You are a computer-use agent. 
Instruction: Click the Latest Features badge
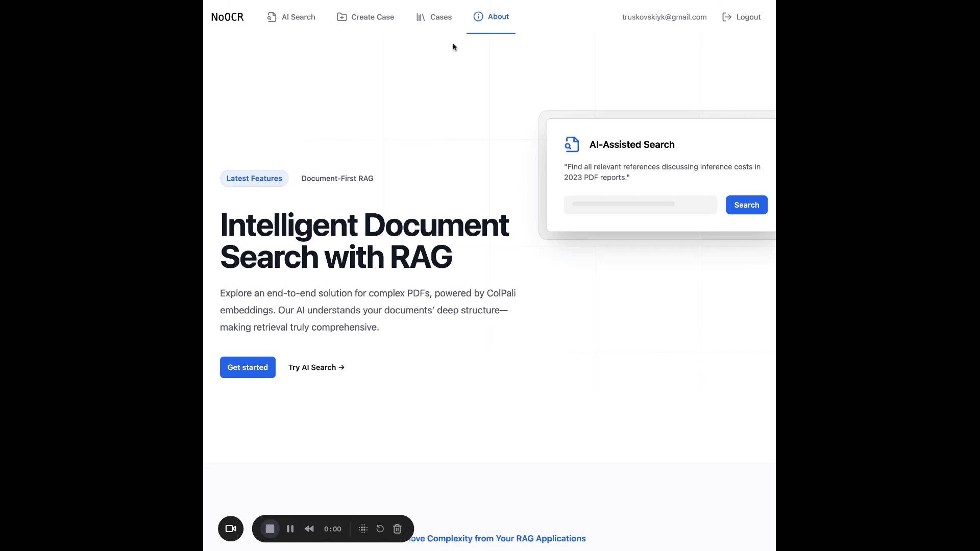click(x=254, y=178)
